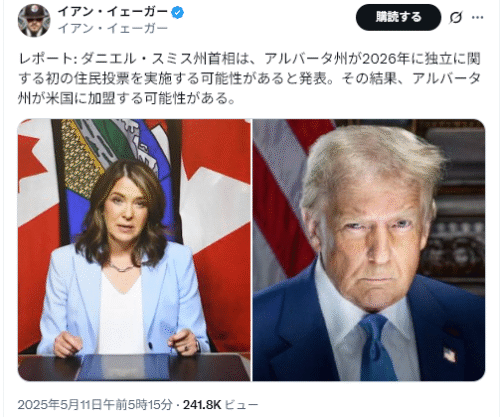Click the ビュー views label

point(242,405)
